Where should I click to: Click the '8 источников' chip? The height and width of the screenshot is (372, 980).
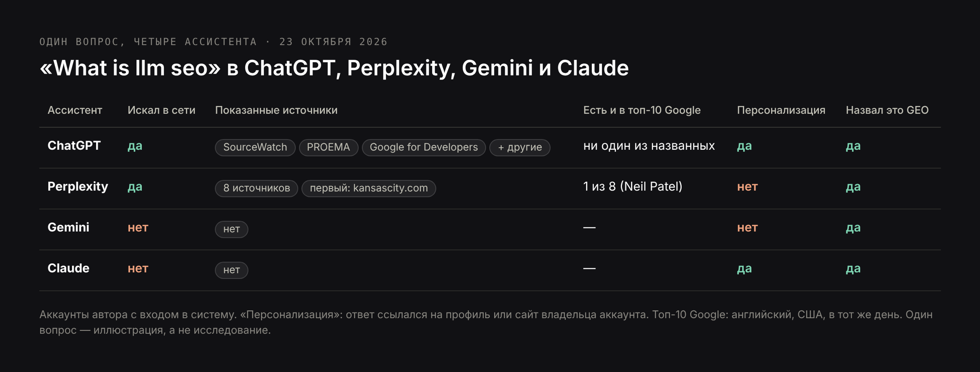tap(256, 188)
